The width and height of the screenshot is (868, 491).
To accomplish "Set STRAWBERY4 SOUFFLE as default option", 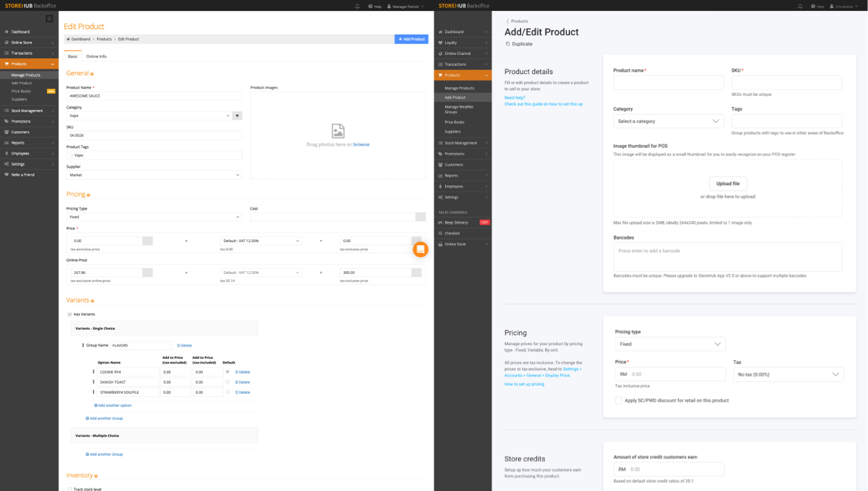I will tap(227, 392).
